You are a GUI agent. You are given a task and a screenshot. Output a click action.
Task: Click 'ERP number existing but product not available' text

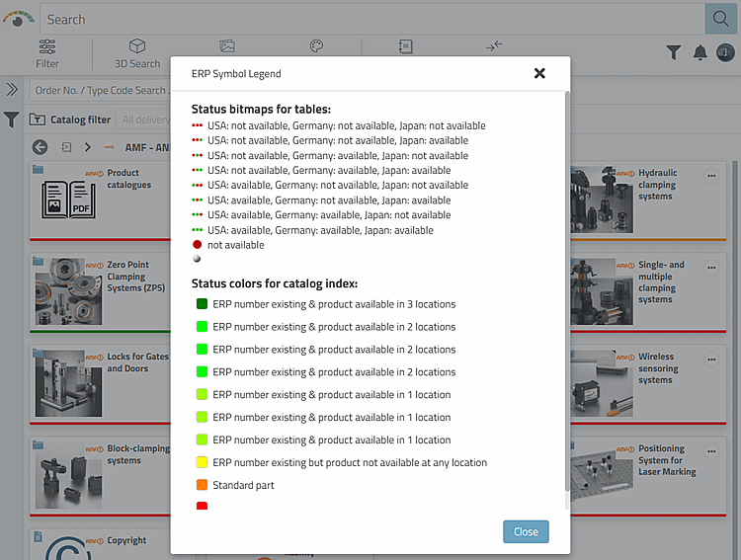pos(350,462)
